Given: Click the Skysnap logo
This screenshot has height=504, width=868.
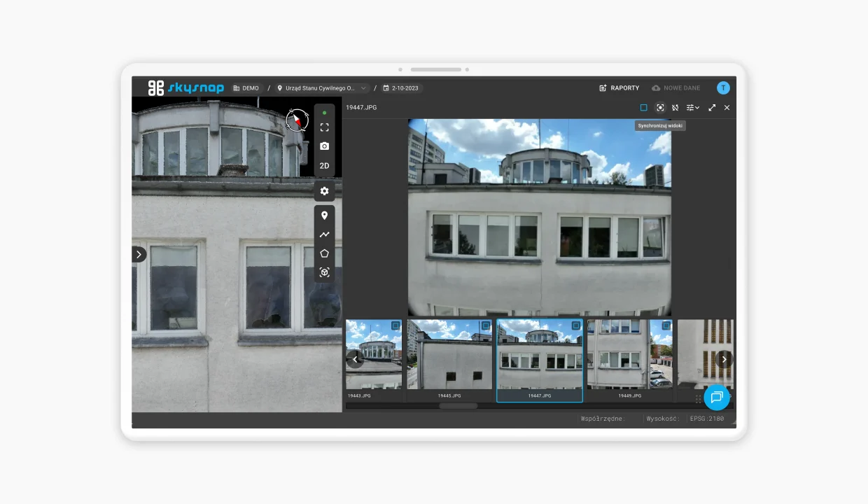Looking at the screenshot, I should [x=185, y=87].
